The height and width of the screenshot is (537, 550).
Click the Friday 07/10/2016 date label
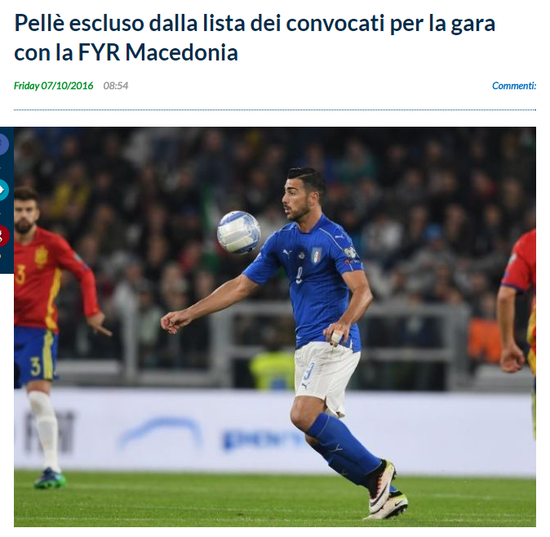click(53, 86)
